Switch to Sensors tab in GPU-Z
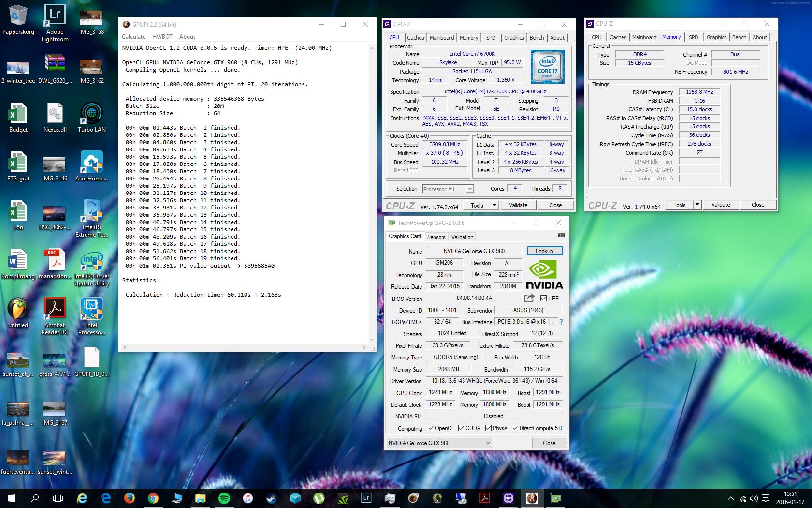The height and width of the screenshot is (508, 812). click(x=436, y=237)
